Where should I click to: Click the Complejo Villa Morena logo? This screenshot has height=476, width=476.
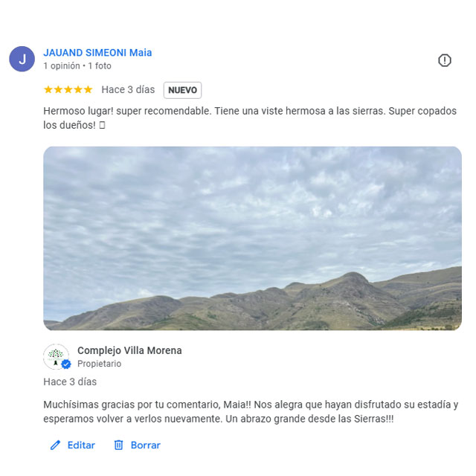click(x=56, y=356)
